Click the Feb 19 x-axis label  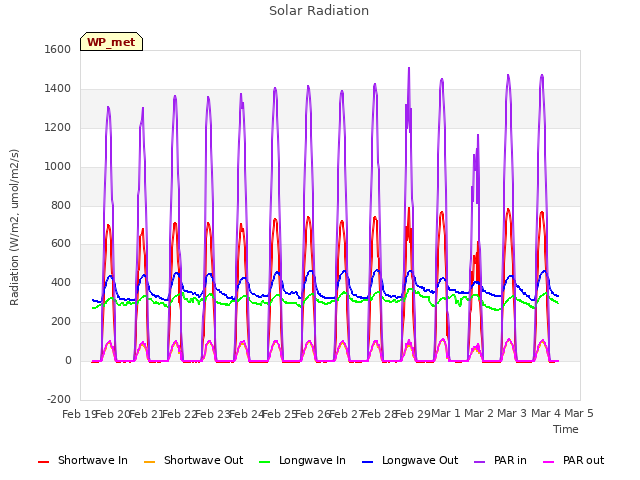click(x=78, y=414)
